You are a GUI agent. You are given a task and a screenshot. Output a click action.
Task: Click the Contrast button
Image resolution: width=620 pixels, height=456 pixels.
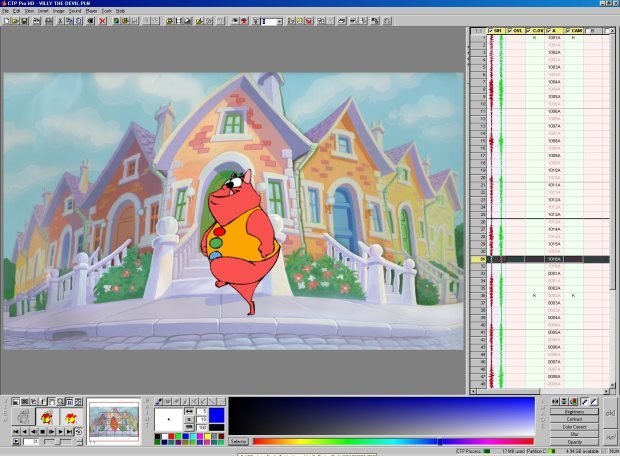point(574,419)
